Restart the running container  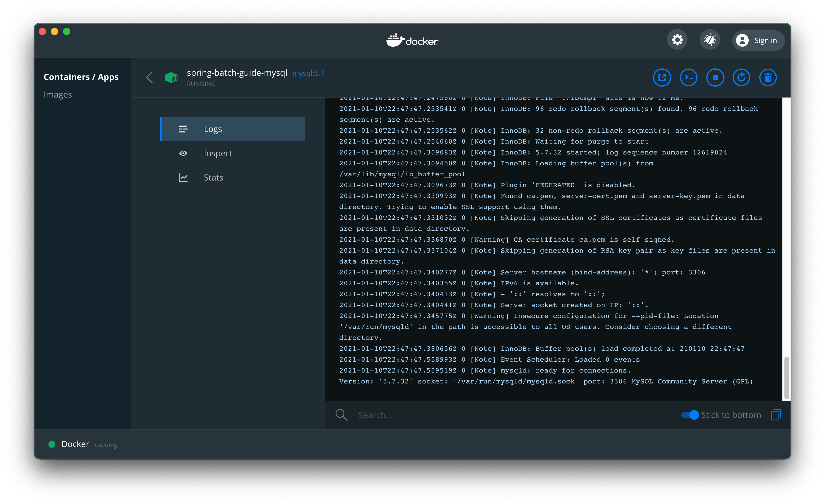pyautogui.click(x=741, y=78)
